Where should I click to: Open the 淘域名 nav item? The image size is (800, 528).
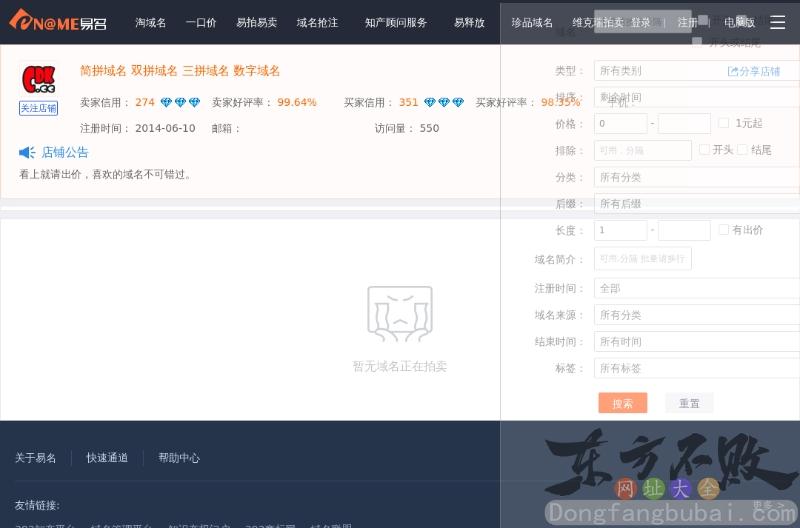pos(151,22)
